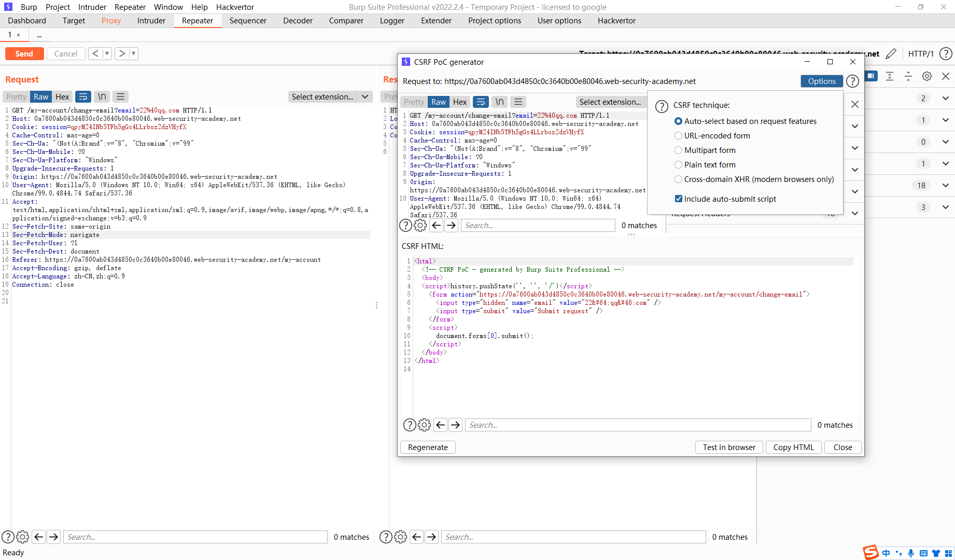Click edit target pencil icon
The height and width of the screenshot is (560, 955).
tap(891, 53)
